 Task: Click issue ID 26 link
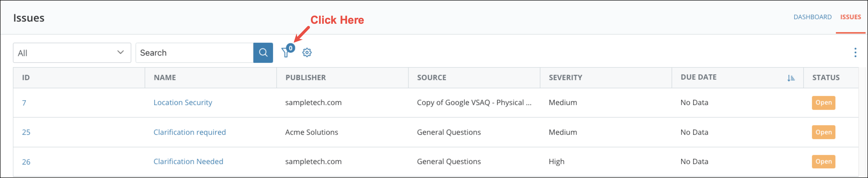tap(26, 162)
